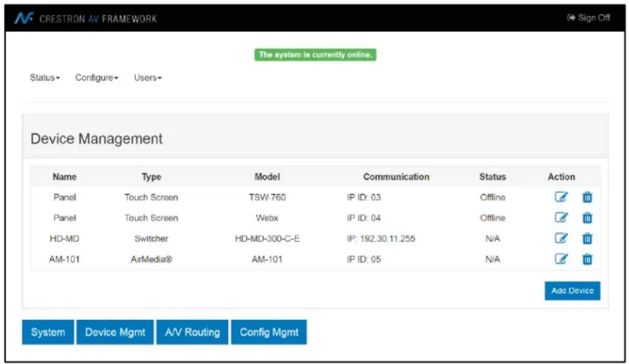Edit the TSW-760 panel device
Image resolution: width=629 pixels, height=364 pixels.
pos(561,197)
